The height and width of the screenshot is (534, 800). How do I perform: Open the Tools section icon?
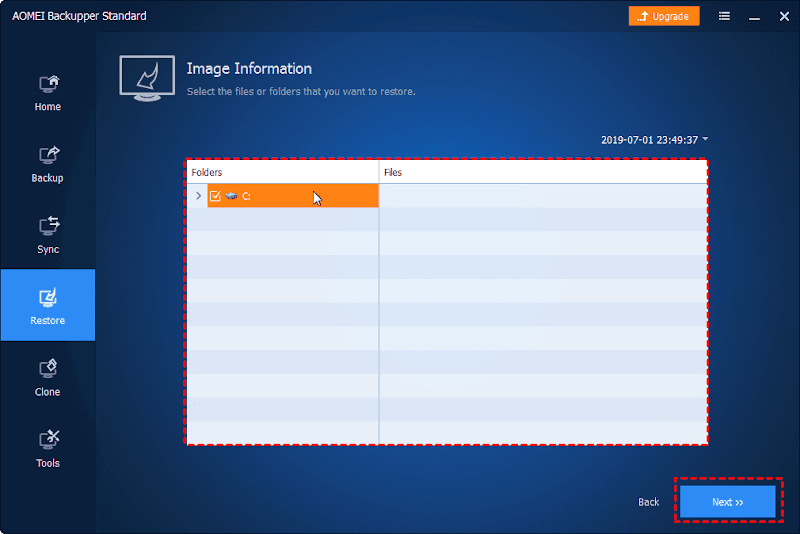pos(48,440)
